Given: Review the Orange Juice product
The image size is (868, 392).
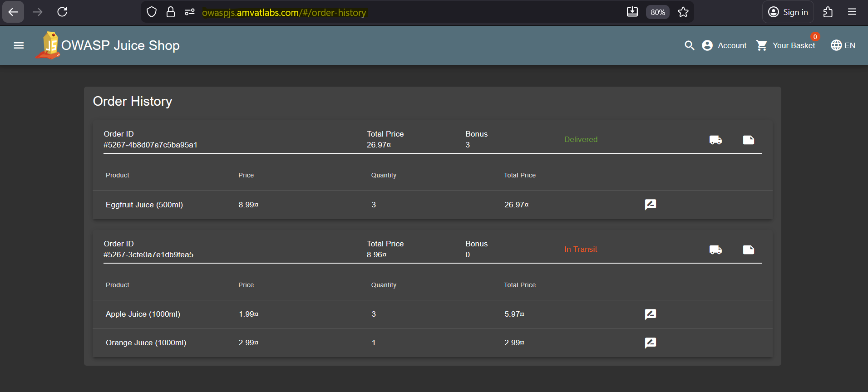Looking at the screenshot, I should (x=650, y=343).
